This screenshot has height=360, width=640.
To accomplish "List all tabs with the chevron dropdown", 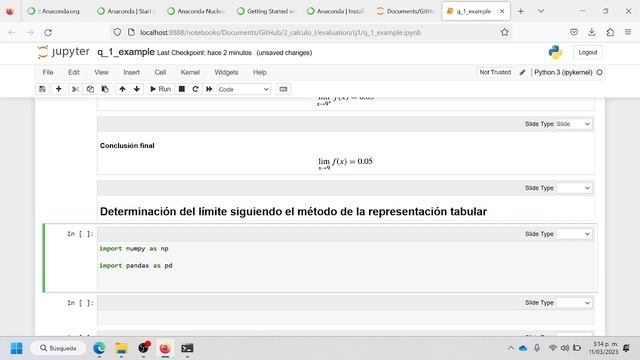I will 540,11.
